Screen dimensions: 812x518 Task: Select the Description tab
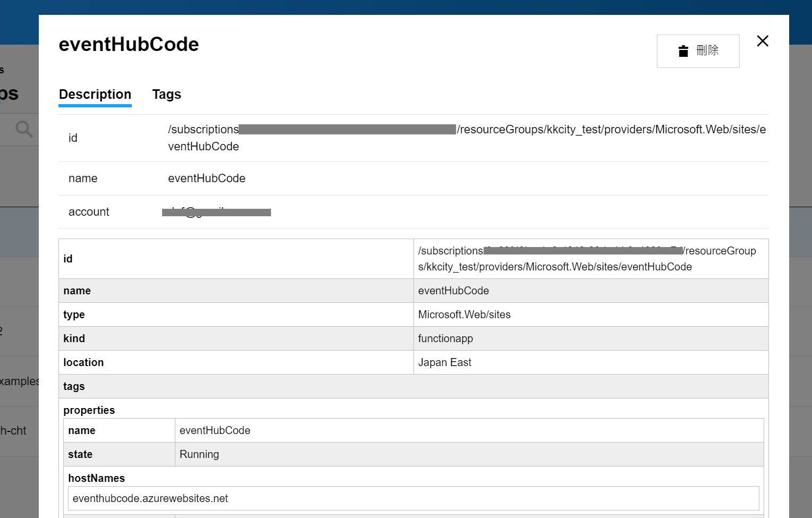coord(95,95)
